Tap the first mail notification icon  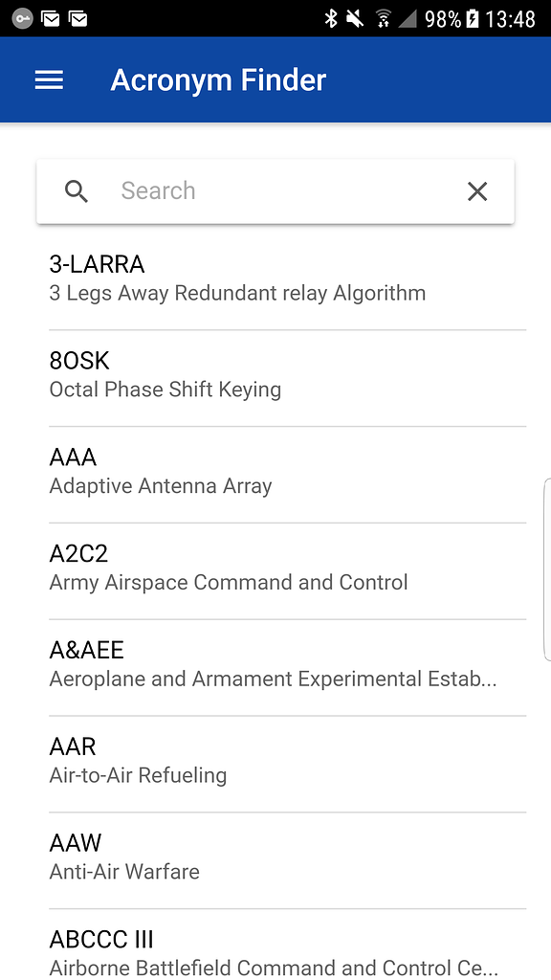51,19
